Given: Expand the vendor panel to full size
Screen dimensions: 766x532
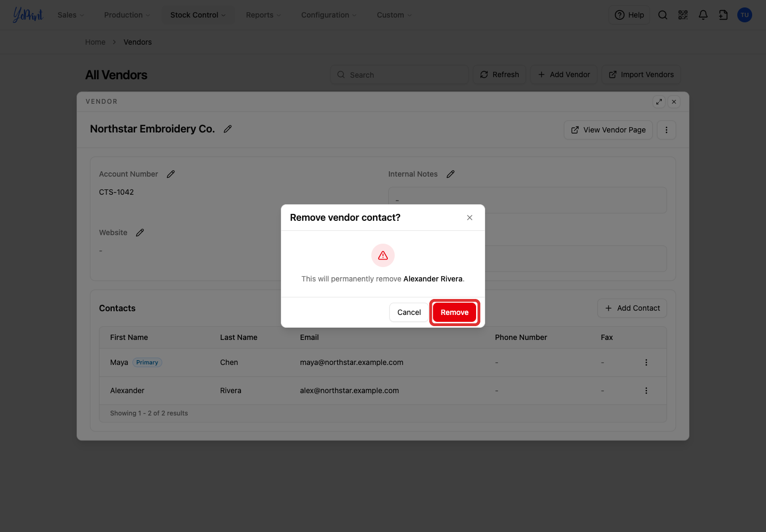Looking at the screenshot, I should (x=659, y=102).
